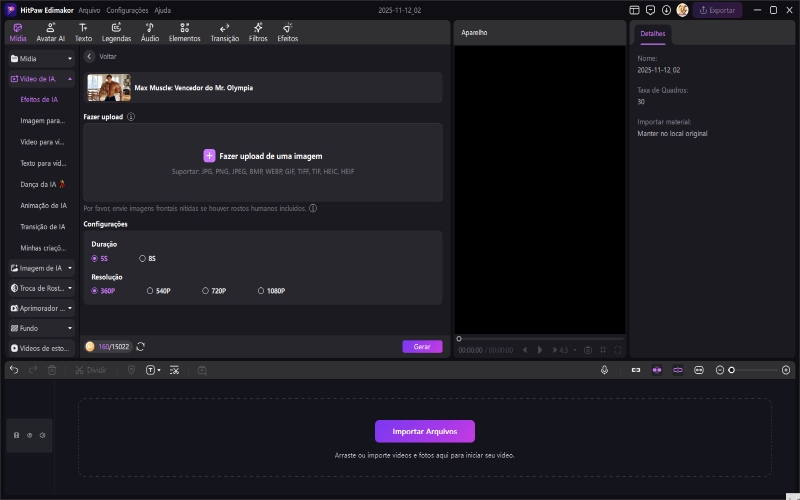
Task: Open the Arquivo menu
Action: coord(89,9)
